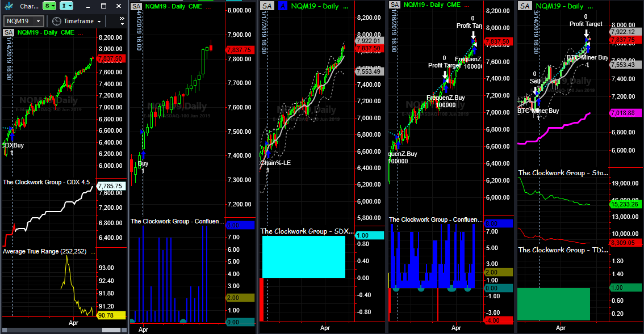Open the NQM19 symbol combo box
This screenshot has width=644, height=334.
click(23, 21)
